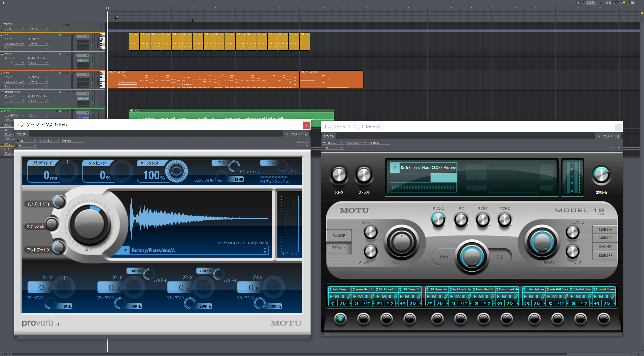This screenshot has height=356, width=644.
Task: Click the MW Compres insert slot on Audio-1
Action: pos(83,117)
